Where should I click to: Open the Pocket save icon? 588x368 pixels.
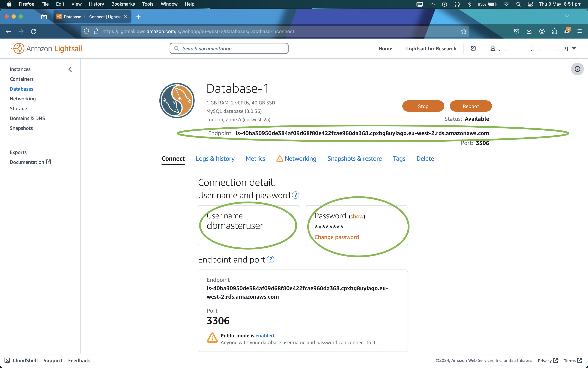517,31
